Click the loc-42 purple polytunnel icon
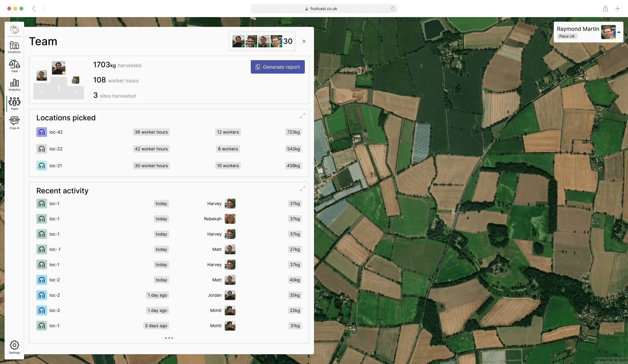This screenshot has height=364, width=628. [42, 132]
